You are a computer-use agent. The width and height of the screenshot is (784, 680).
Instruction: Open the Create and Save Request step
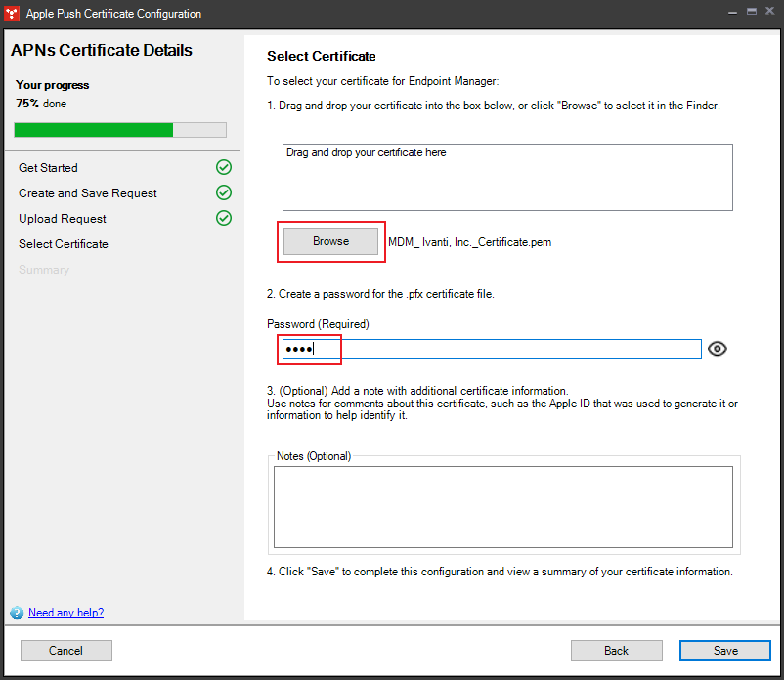(88, 193)
